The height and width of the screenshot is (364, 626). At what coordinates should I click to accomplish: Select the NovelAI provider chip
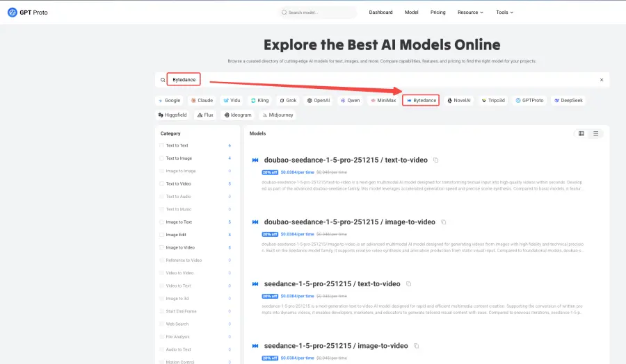click(x=459, y=101)
